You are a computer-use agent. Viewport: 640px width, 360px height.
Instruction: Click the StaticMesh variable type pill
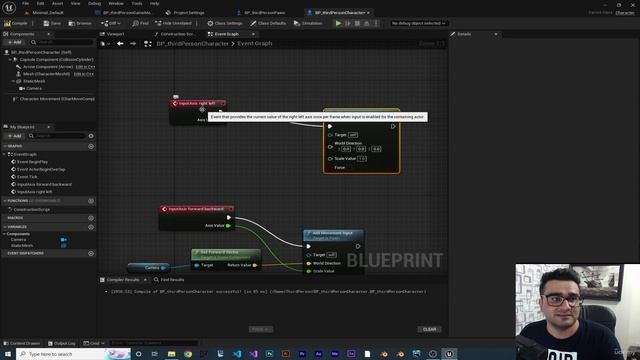[x=64, y=246]
